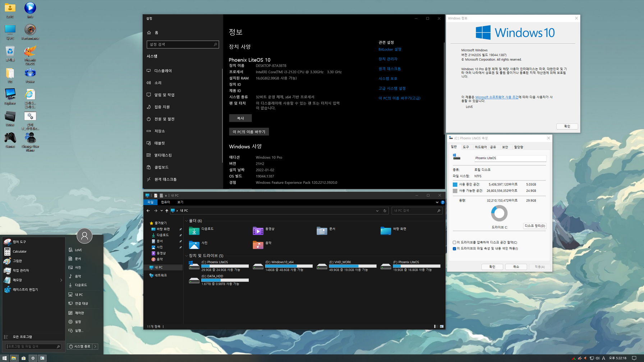Open recent locations dropdown next to forward arrow
The height and width of the screenshot is (362, 644).
tap(161, 211)
